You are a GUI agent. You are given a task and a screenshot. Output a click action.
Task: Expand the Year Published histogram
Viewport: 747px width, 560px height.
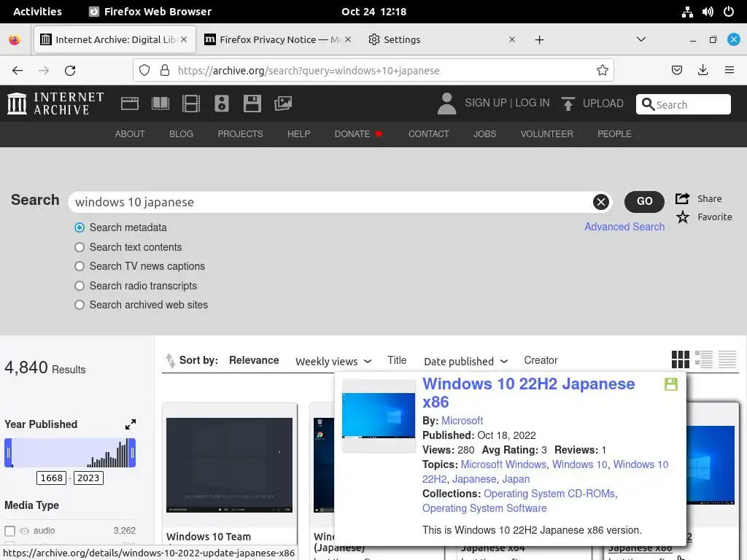130,424
